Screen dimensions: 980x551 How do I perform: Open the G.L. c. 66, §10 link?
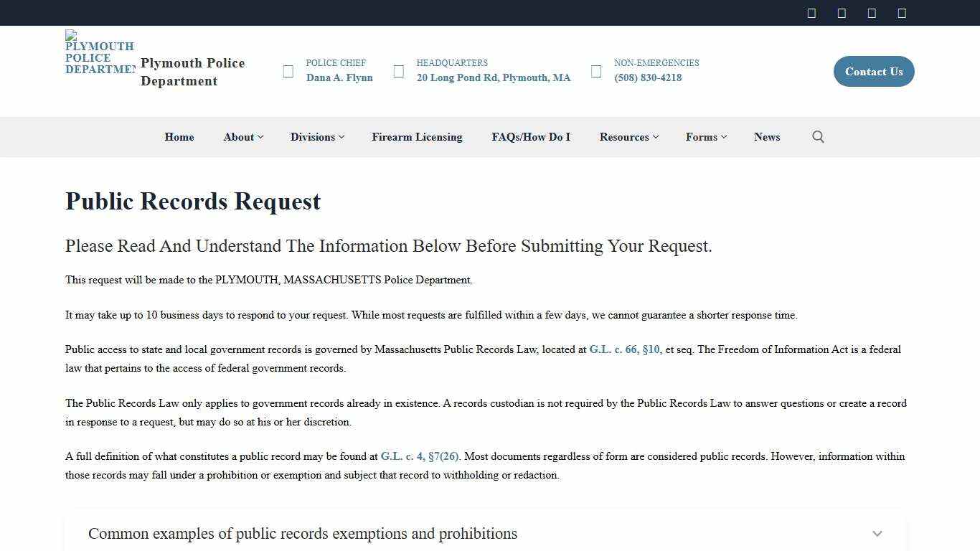pyautogui.click(x=624, y=349)
